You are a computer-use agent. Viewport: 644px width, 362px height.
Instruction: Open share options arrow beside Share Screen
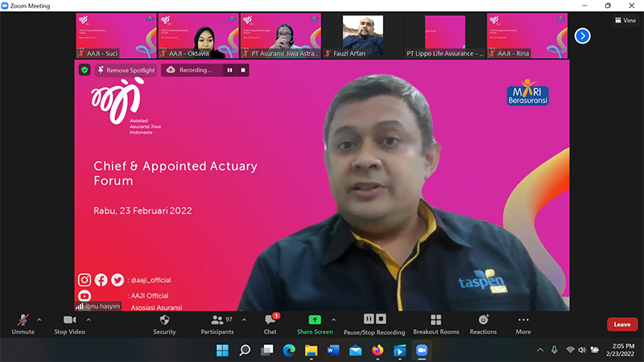tap(333, 319)
